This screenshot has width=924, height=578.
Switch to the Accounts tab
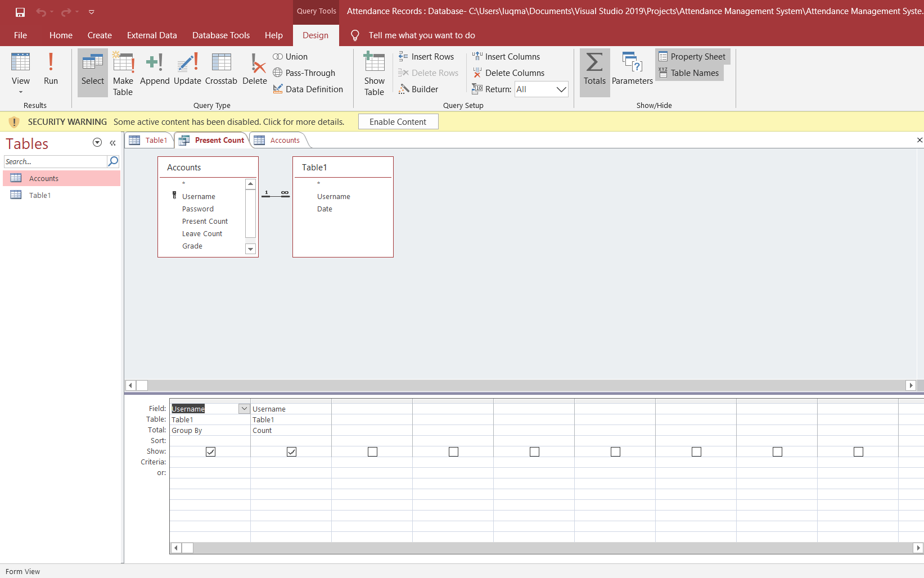click(278, 140)
